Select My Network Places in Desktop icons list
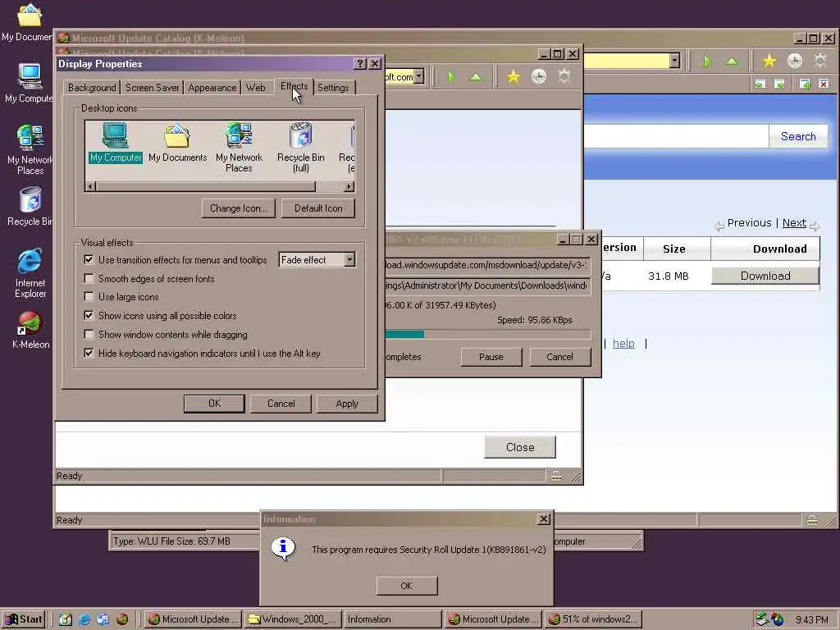 pos(239,148)
